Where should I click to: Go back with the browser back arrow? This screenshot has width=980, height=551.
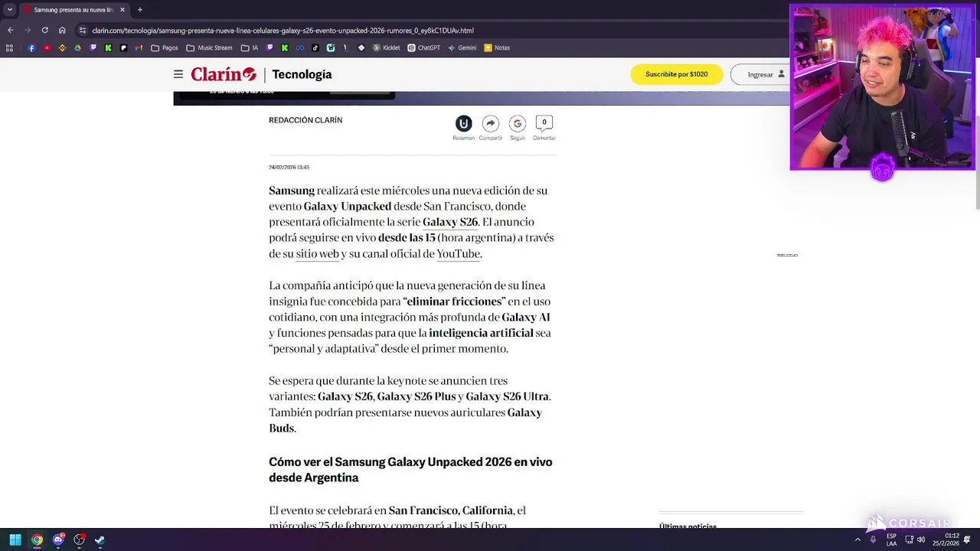[x=10, y=31]
